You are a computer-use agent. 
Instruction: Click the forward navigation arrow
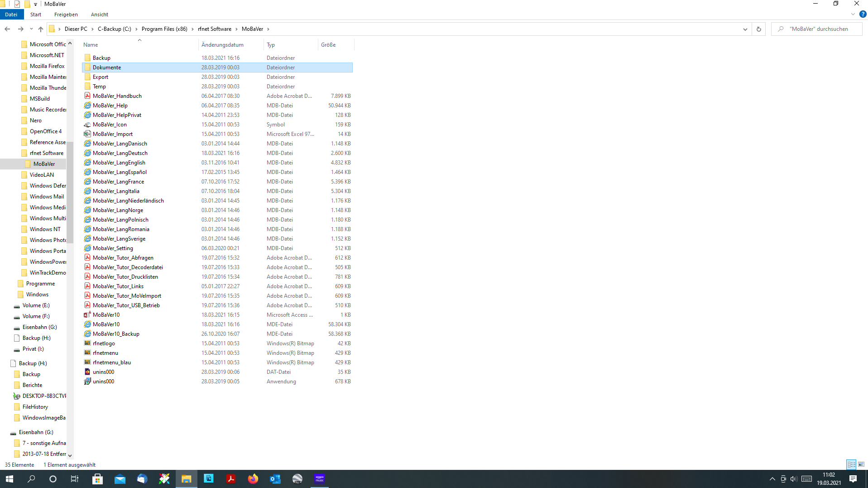[x=20, y=29]
